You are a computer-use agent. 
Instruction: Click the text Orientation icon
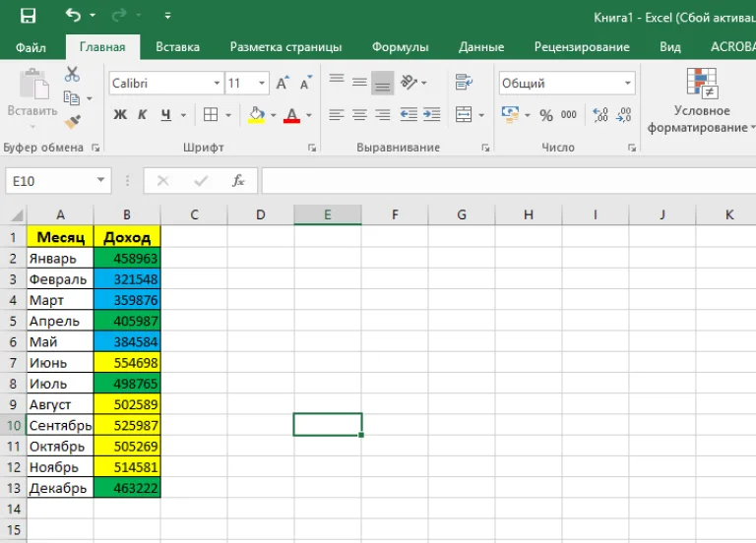click(409, 83)
